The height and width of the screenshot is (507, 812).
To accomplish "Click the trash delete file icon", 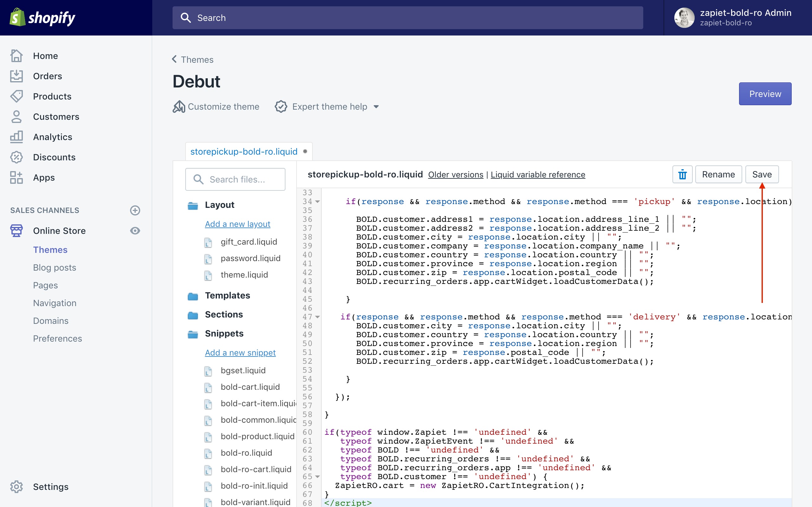I will (x=682, y=174).
